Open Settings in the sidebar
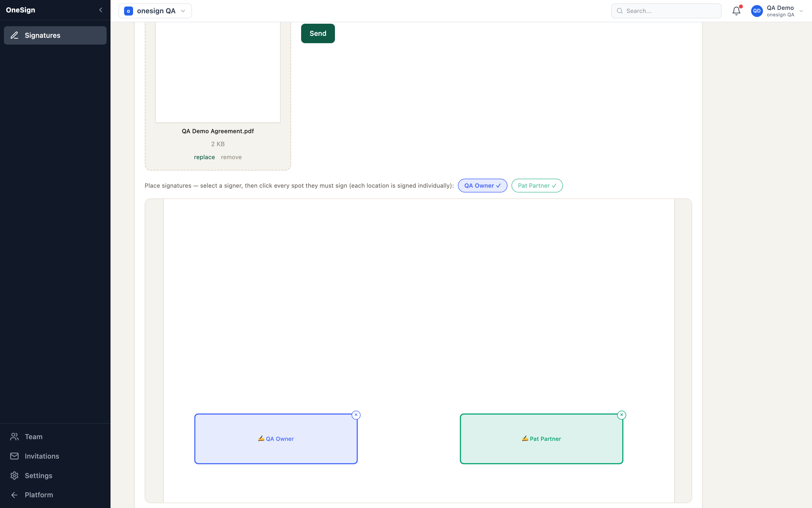 point(55,476)
